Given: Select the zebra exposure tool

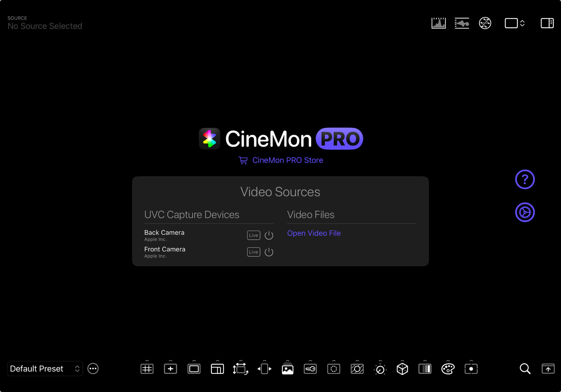Looking at the screenshot, I should pyautogui.click(x=357, y=369).
